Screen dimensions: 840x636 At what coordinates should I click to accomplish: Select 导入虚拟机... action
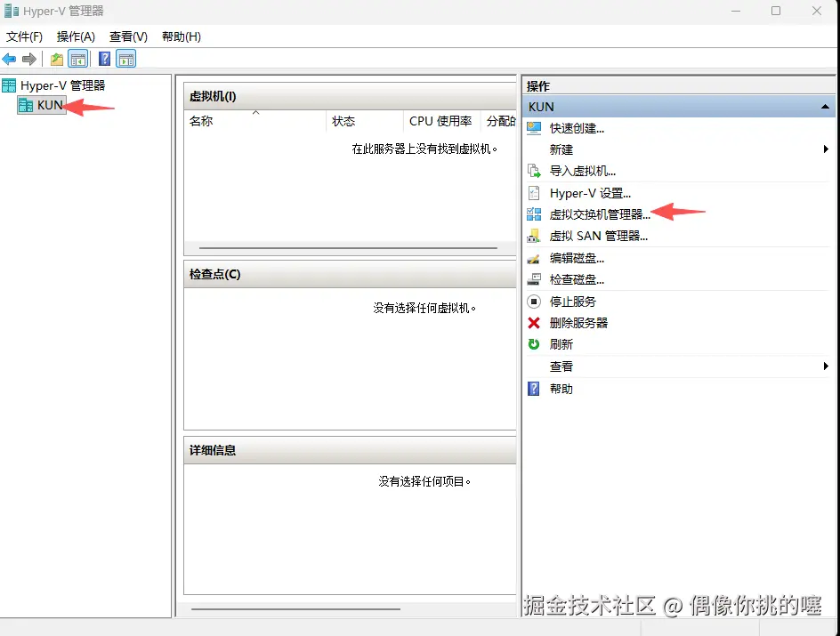pyautogui.click(x=583, y=172)
